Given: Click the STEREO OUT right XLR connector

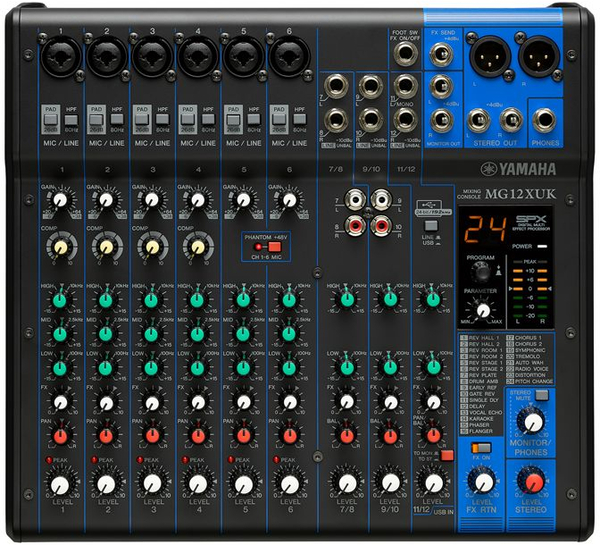Looking at the screenshot, I should click(x=538, y=57).
